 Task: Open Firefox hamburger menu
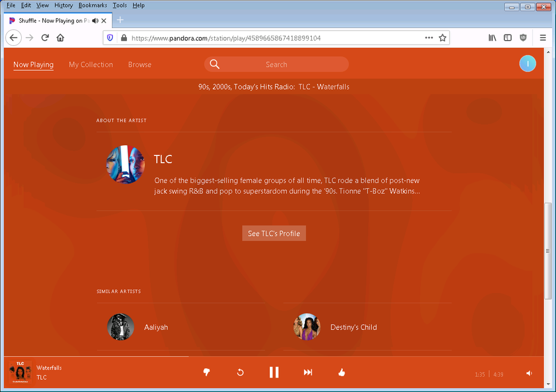543,38
